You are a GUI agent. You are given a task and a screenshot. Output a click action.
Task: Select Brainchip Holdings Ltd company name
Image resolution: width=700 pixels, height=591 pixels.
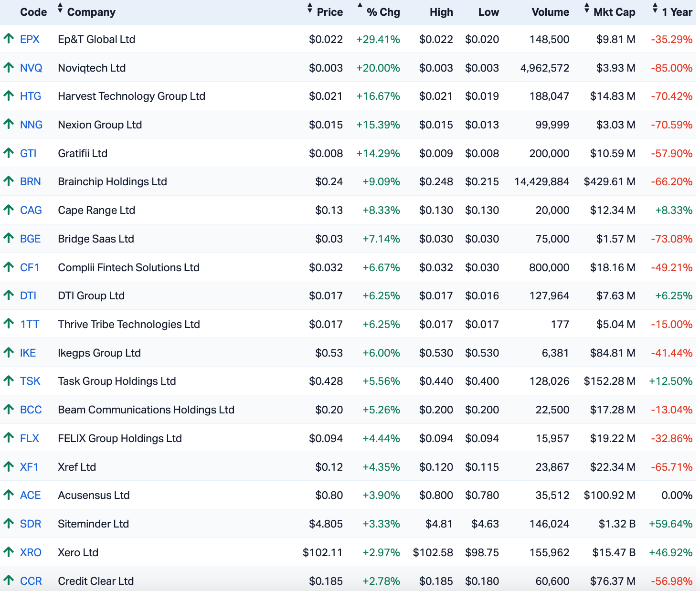point(112,181)
